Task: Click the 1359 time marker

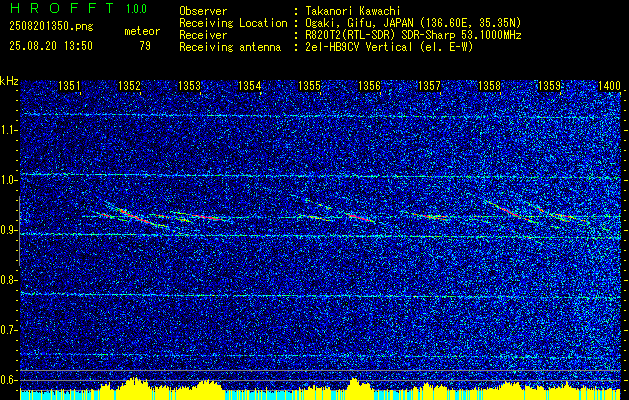Action: pyautogui.click(x=550, y=86)
